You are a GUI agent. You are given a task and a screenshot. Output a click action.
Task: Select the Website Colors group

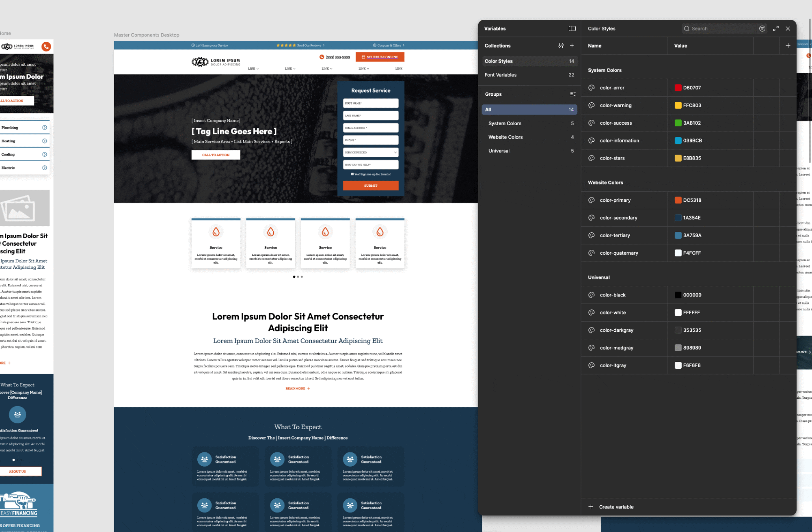coord(505,137)
